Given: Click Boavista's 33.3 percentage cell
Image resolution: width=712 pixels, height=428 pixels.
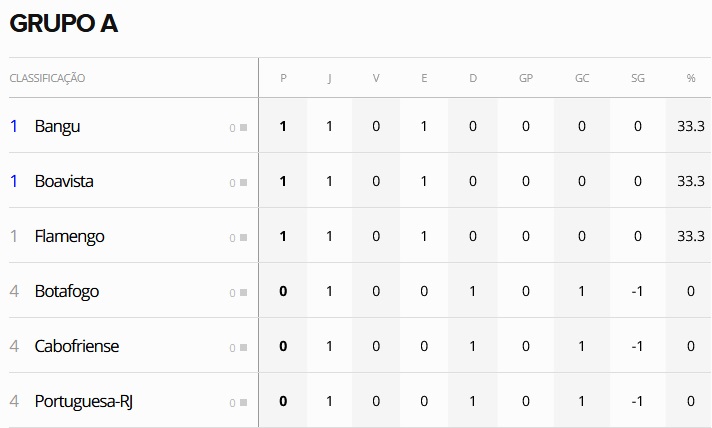Looking at the screenshot, I should (x=690, y=181).
